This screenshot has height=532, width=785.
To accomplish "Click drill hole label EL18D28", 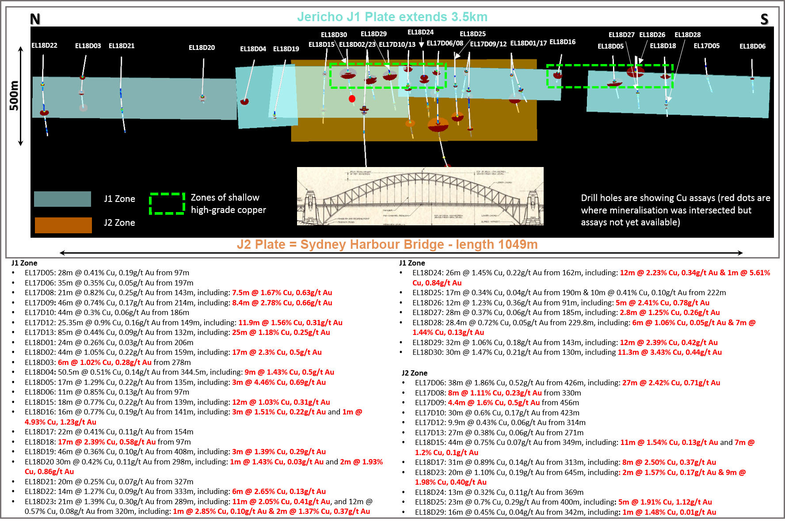I will [687, 34].
